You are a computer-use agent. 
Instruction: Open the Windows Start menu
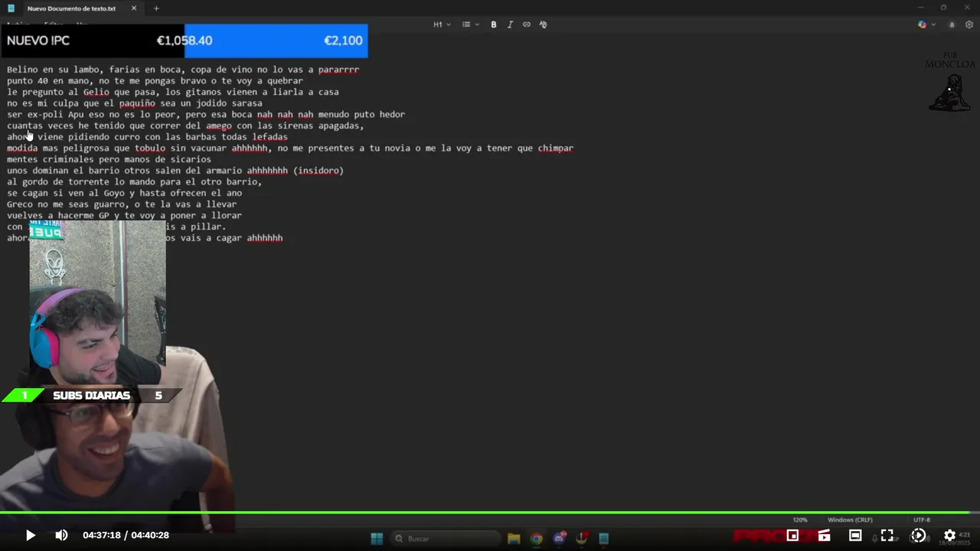[x=377, y=539]
